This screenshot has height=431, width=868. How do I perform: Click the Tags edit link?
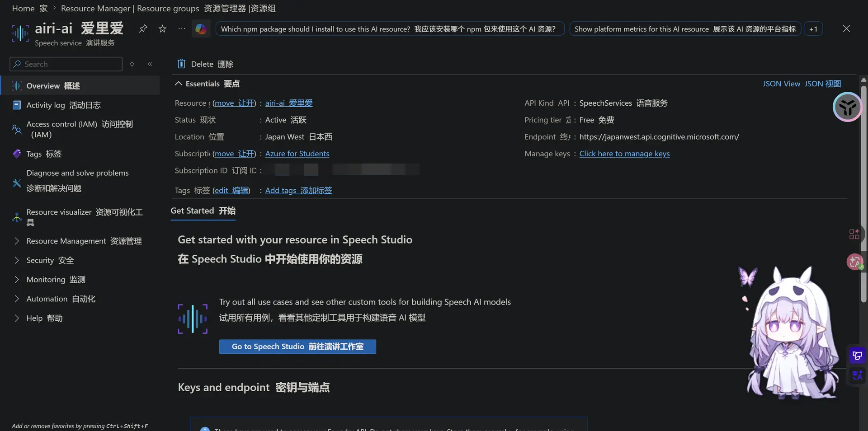coord(231,190)
